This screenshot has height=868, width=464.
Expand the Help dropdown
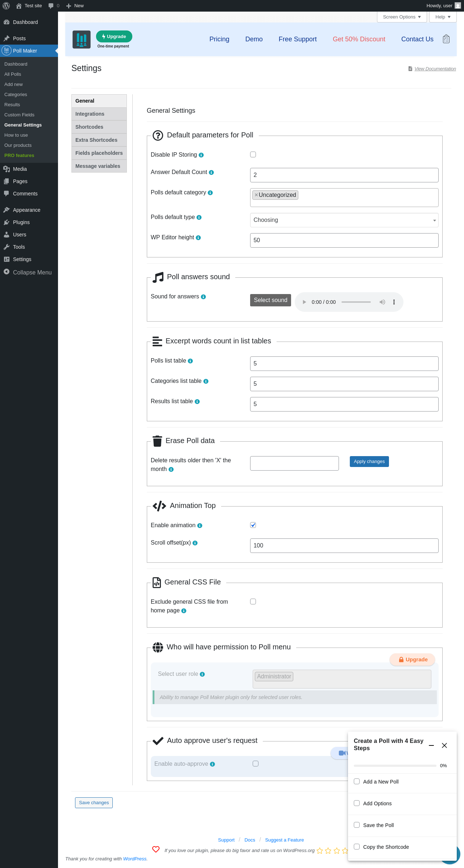[443, 17]
